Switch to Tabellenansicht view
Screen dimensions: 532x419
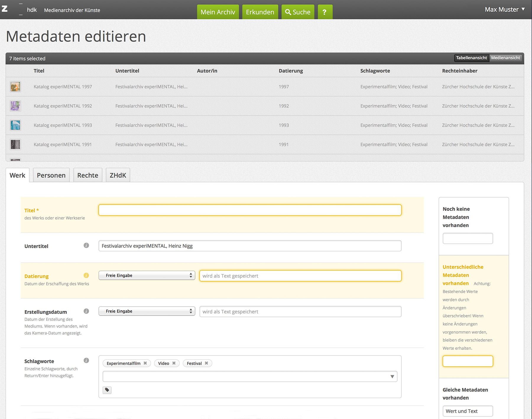click(x=471, y=58)
